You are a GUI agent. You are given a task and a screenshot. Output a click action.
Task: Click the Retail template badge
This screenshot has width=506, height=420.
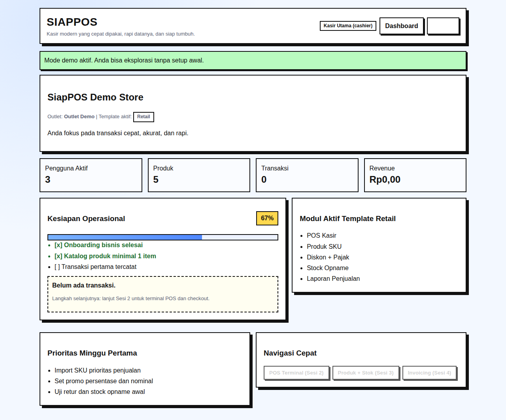coord(143,117)
